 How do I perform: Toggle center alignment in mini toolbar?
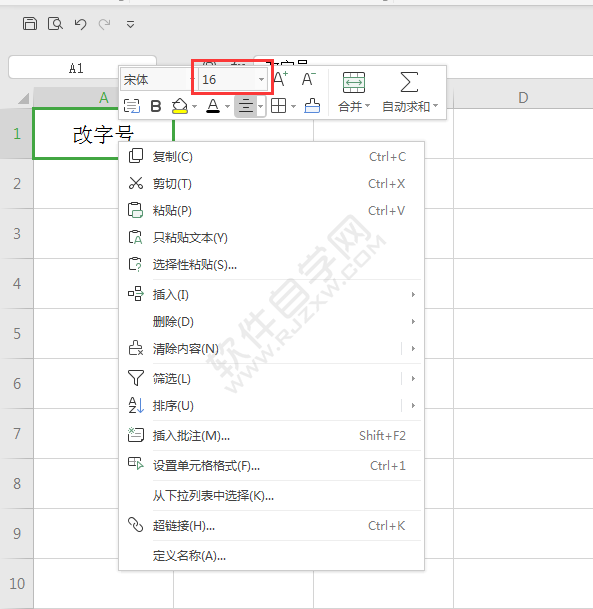(246, 106)
